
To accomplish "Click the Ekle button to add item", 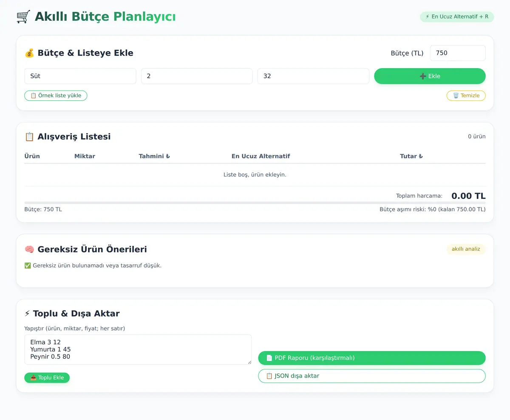I will (x=430, y=76).
